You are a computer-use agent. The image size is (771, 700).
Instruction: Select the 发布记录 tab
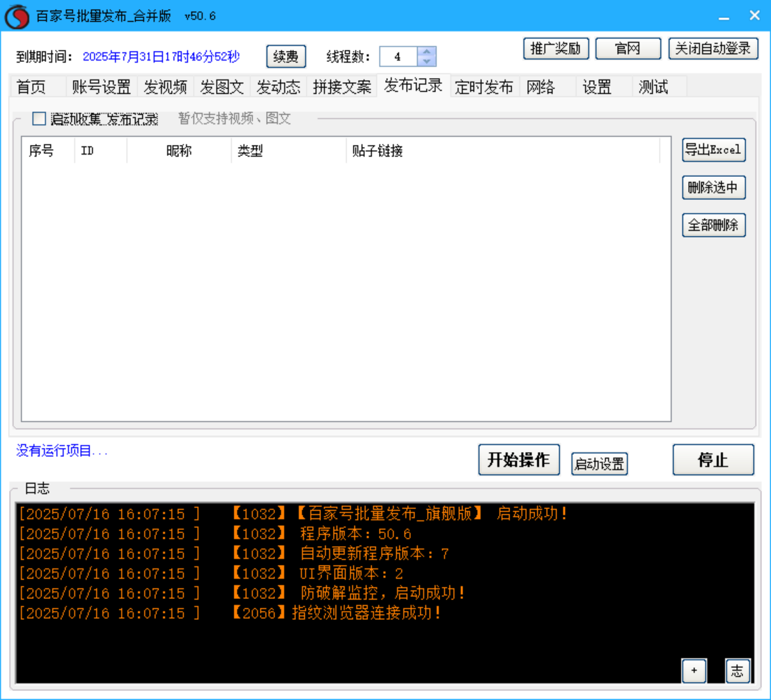click(413, 86)
